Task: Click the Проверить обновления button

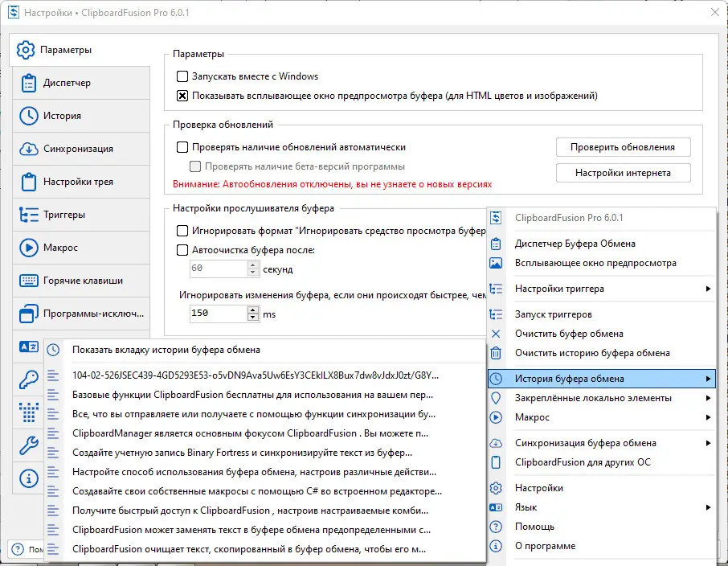Action: pyautogui.click(x=623, y=147)
